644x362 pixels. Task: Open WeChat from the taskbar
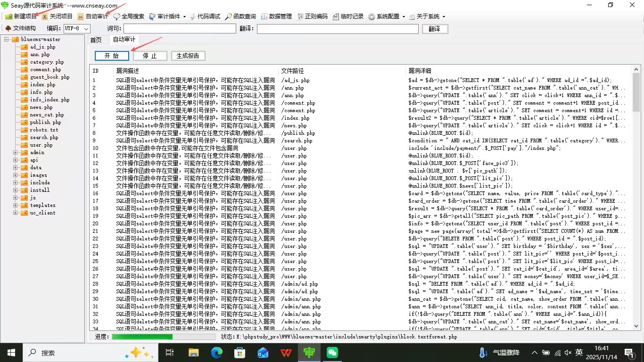(x=332, y=353)
